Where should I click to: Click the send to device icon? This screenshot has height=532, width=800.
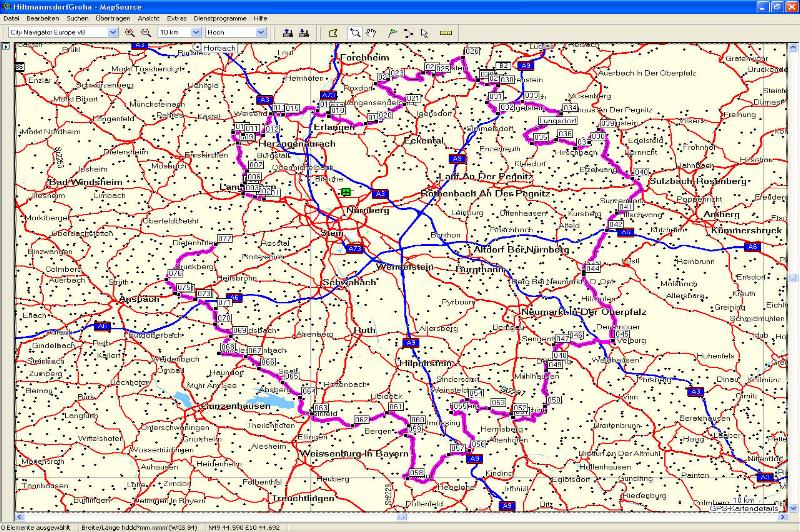pos(287,32)
